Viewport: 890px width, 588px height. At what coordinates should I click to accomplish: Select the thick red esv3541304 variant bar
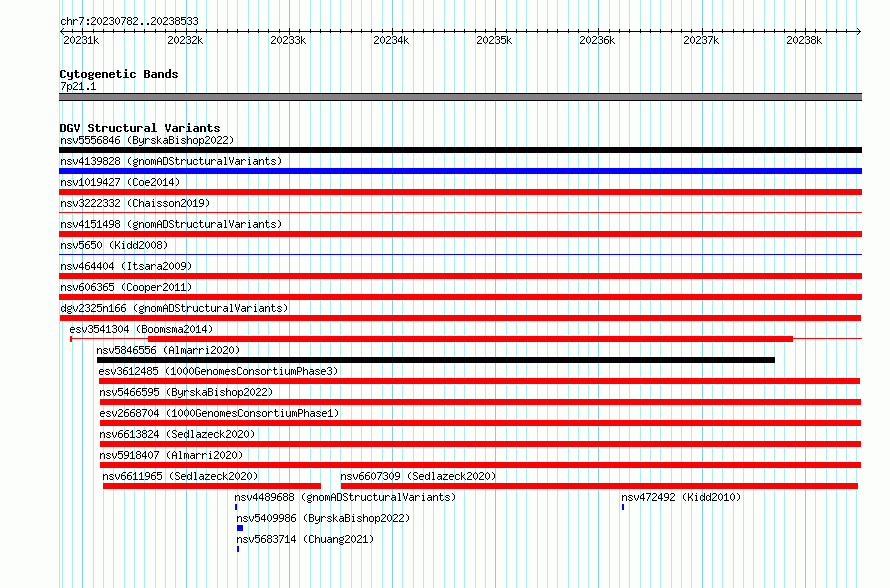point(471,339)
